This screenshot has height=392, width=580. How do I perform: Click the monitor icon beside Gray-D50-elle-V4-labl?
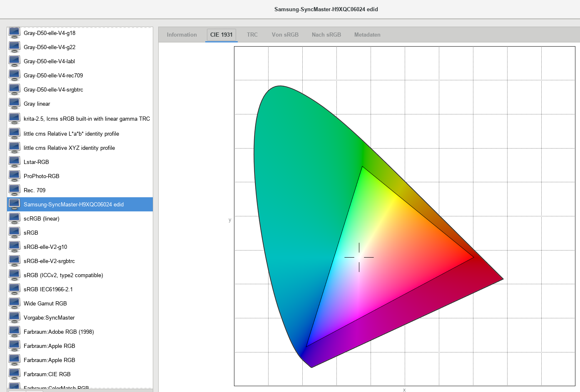(15, 61)
